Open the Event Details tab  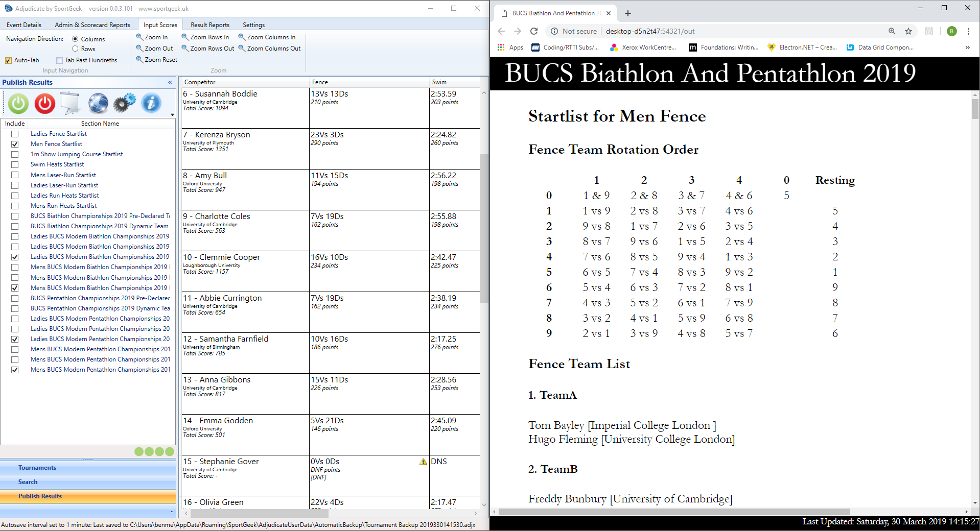(24, 25)
